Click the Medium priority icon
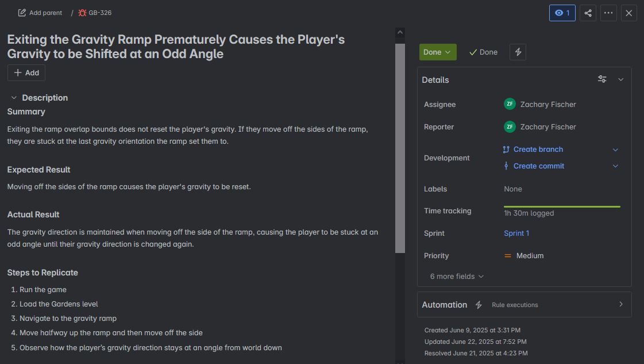 pyautogui.click(x=508, y=256)
